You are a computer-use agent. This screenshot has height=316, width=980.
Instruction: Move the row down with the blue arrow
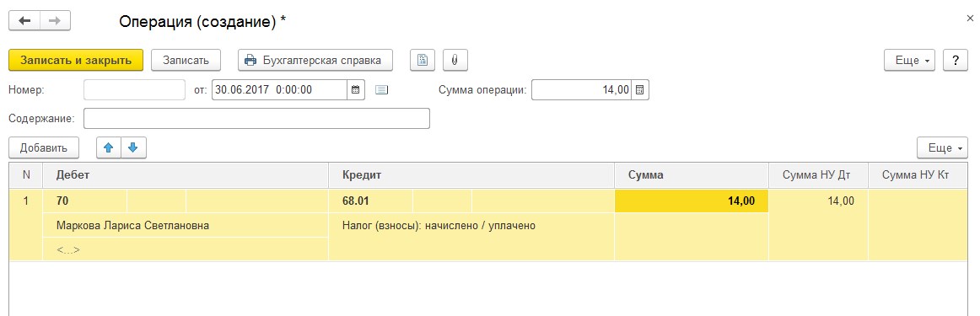click(133, 148)
